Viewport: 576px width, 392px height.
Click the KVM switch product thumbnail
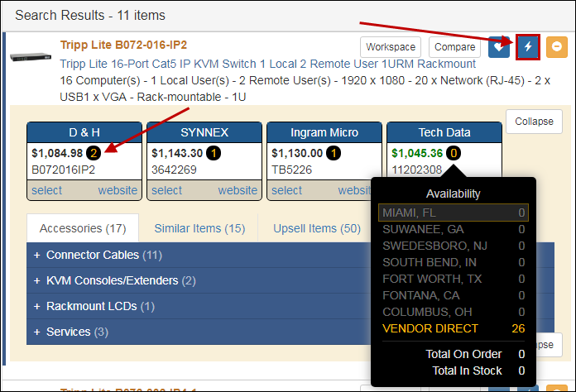(31, 57)
